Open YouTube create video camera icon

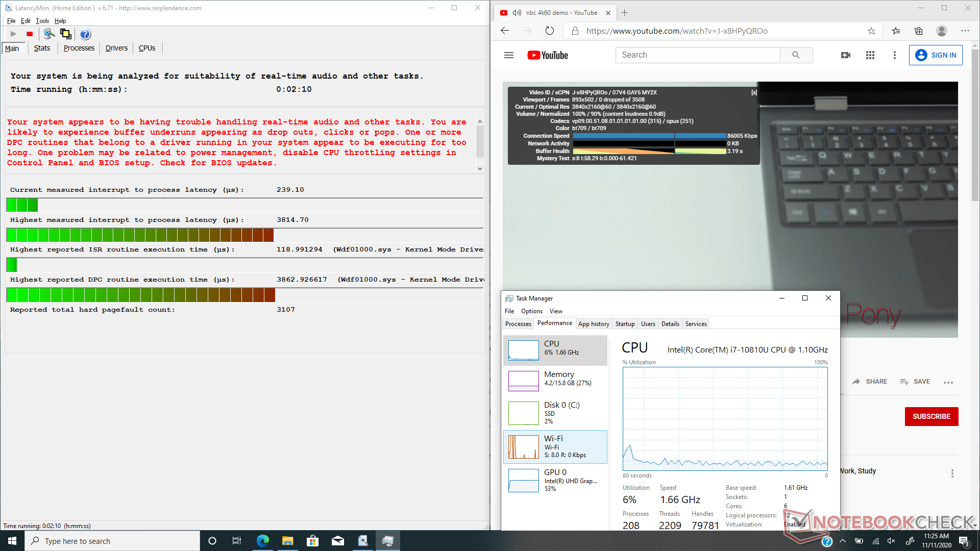[x=846, y=55]
